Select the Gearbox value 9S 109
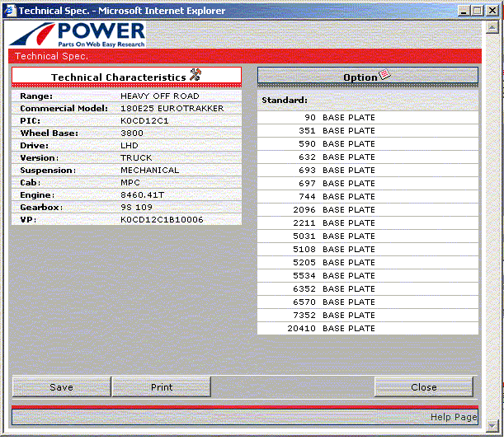 coord(136,207)
